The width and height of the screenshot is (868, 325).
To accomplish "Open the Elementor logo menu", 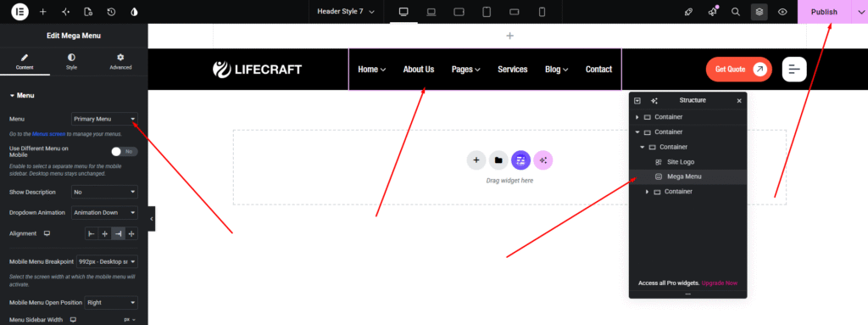I will (x=19, y=12).
